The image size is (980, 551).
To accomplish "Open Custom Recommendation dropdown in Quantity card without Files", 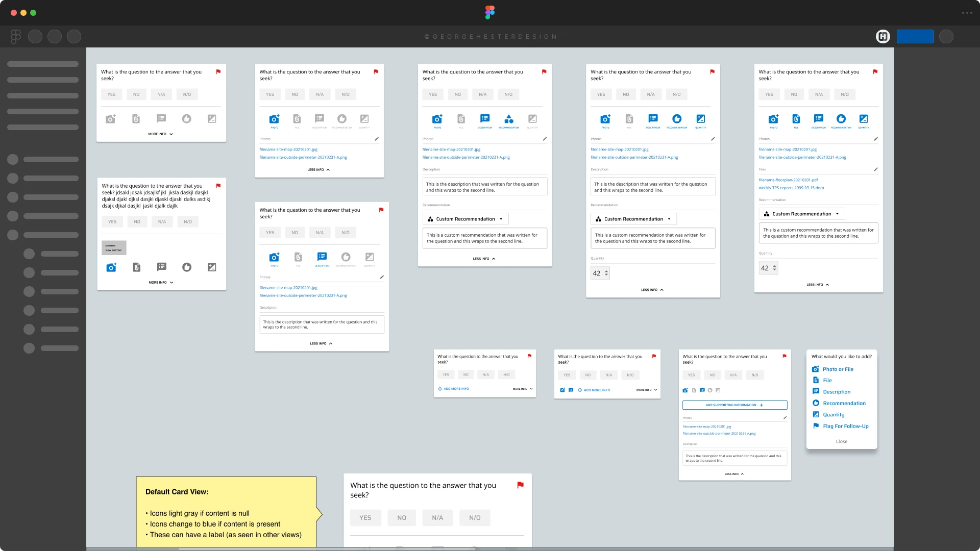I will tap(633, 219).
